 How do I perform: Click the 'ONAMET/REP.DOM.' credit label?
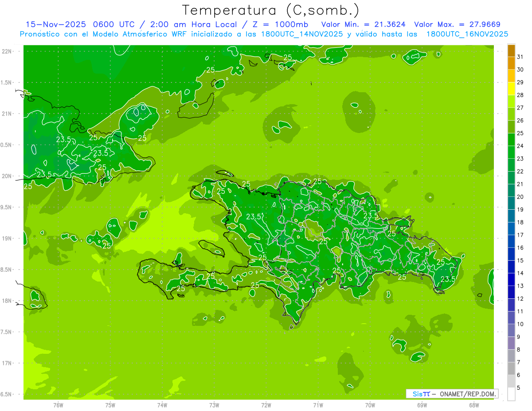(x=467, y=394)
